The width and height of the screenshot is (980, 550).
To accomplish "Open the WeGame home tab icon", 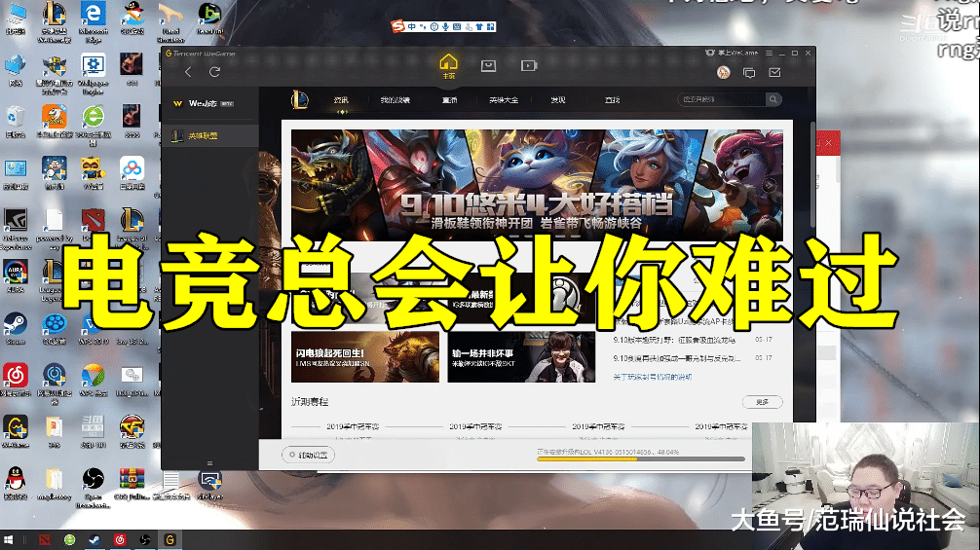I will pos(449,65).
